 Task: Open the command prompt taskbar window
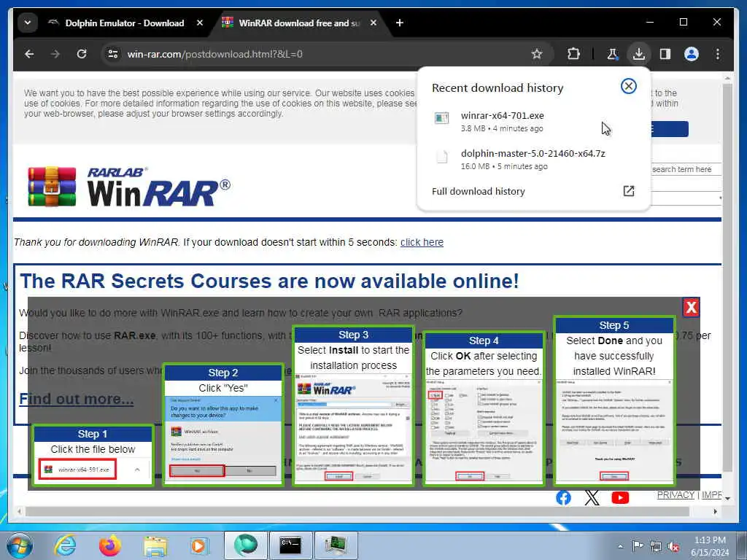(x=290, y=545)
